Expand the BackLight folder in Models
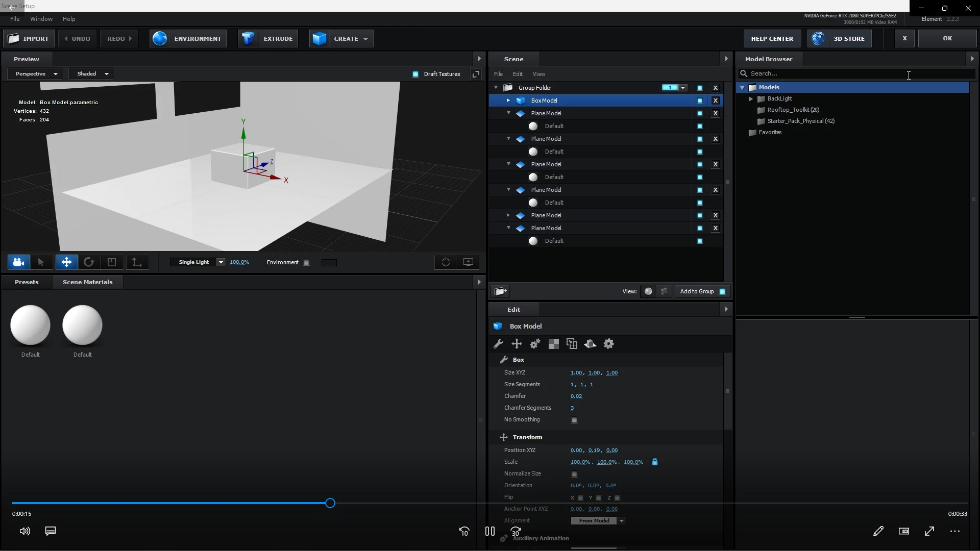Image resolution: width=980 pixels, height=551 pixels. (751, 98)
